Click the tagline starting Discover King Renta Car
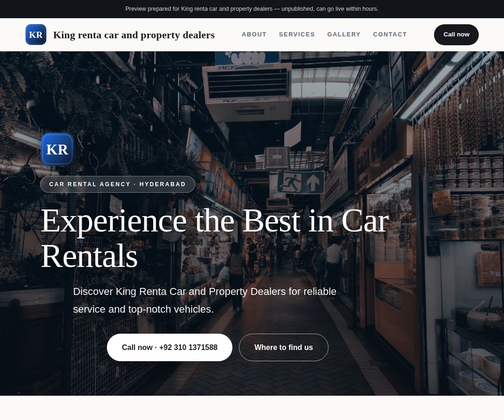This screenshot has width=504, height=420. (205, 300)
